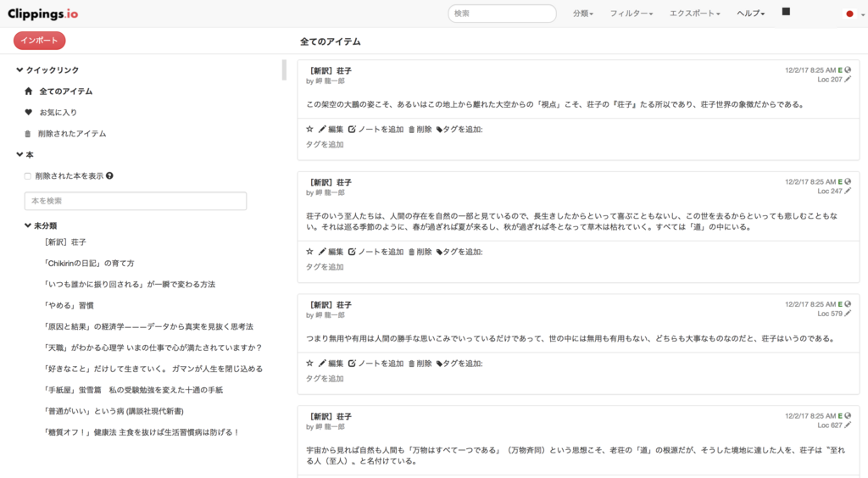The image size is (868, 478).
Task: Delete the Loc 207 clipping
Action: [x=420, y=130]
